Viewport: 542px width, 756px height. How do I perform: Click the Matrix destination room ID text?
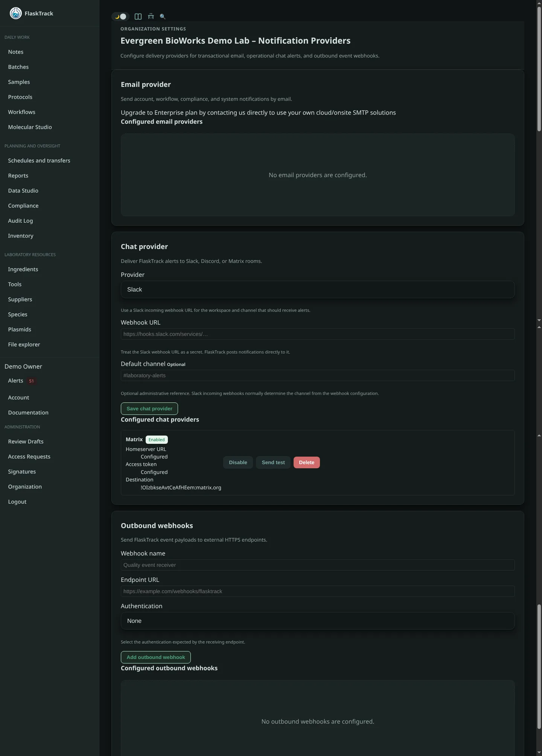pyautogui.click(x=181, y=487)
